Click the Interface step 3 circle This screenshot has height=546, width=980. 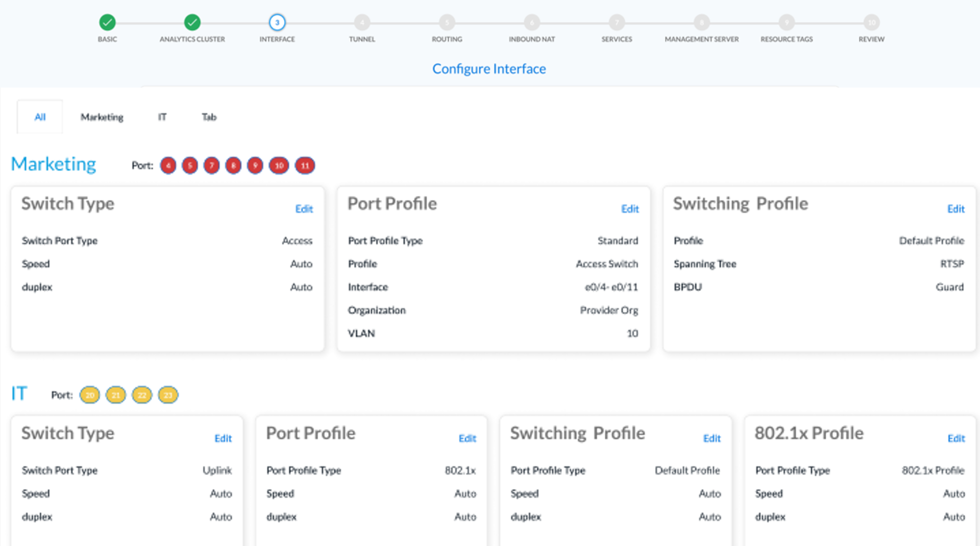pos(277,22)
